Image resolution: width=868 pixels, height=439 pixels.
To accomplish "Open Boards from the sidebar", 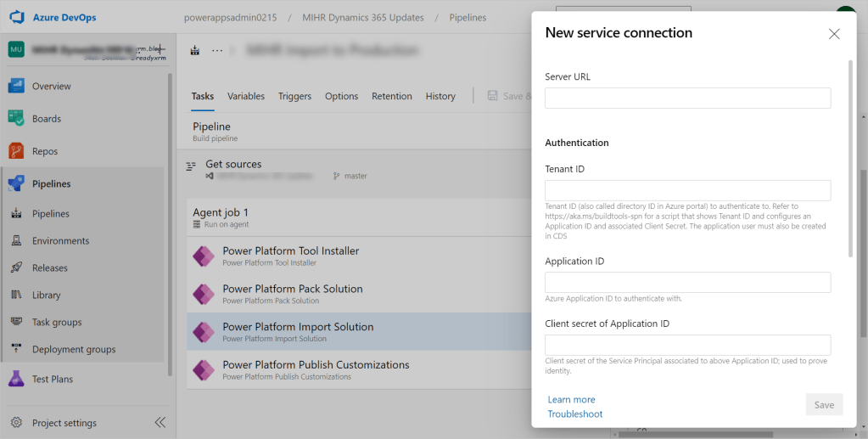I will pyautogui.click(x=47, y=119).
